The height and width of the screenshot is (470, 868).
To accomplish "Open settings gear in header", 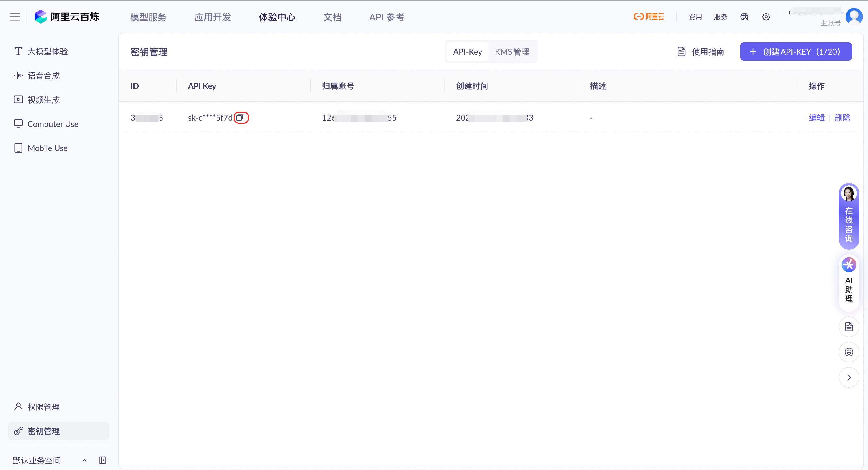I will (766, 17).
